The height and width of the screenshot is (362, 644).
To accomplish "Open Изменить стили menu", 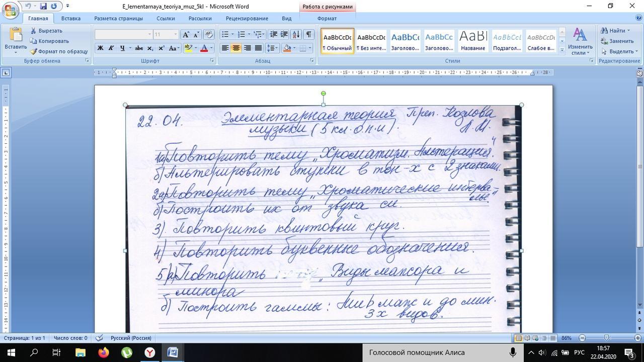I will tap(580, 42).
